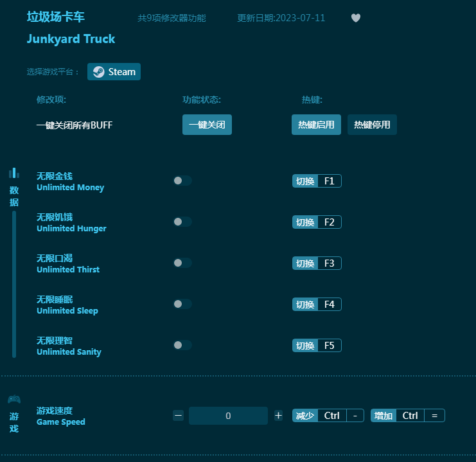Screen dimensions: 476x462
Task: Click the Game Speed value field
Action: pyautogui.click(x=228, y=416)
